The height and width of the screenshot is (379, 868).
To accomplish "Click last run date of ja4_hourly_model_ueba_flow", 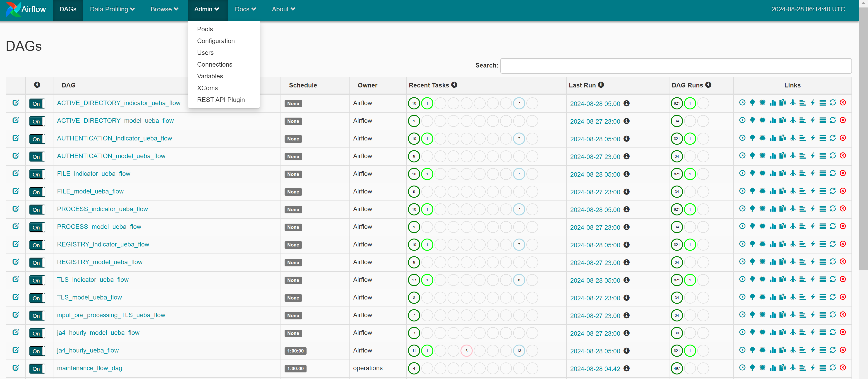I will point(595,333).
